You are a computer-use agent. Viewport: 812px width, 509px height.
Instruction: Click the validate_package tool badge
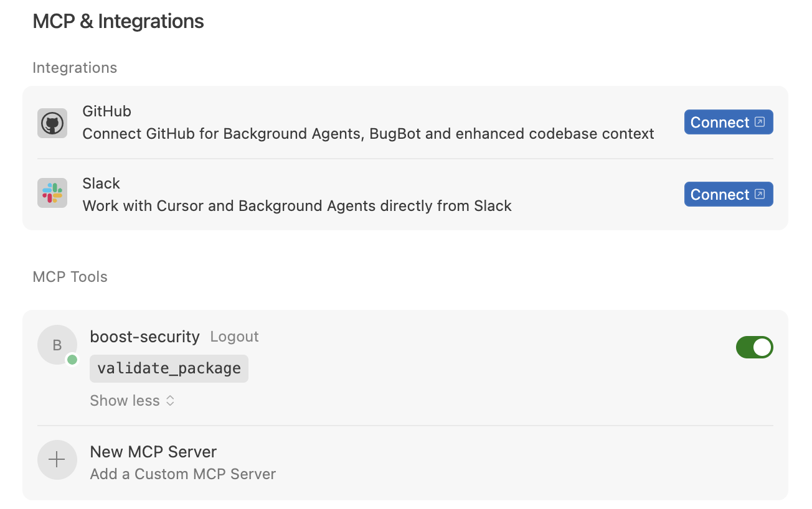(169, 368)
